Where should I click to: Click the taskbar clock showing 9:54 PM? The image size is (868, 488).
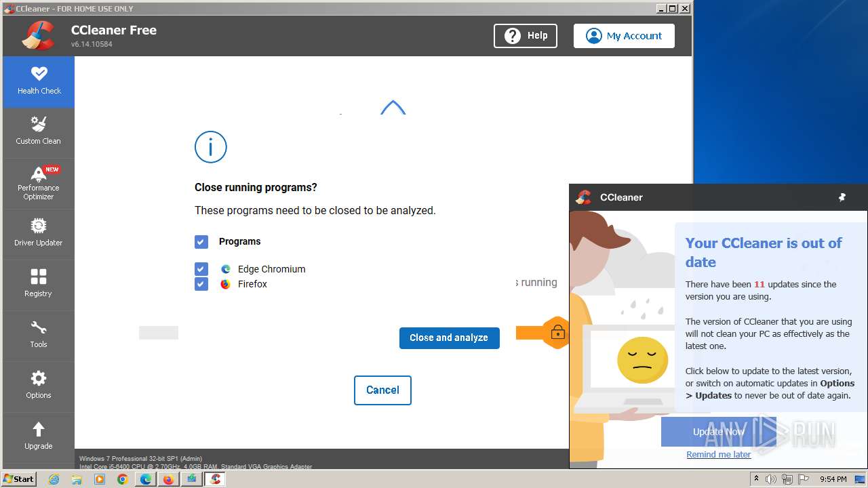[x=833, y=479]
